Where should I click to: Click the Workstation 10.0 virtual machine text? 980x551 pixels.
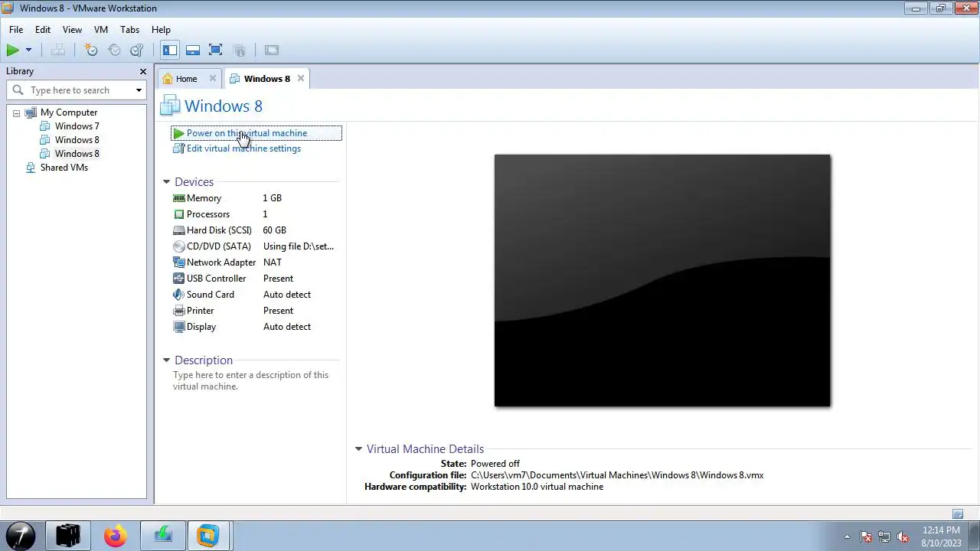pyautogui.click(x=537, y=487)
